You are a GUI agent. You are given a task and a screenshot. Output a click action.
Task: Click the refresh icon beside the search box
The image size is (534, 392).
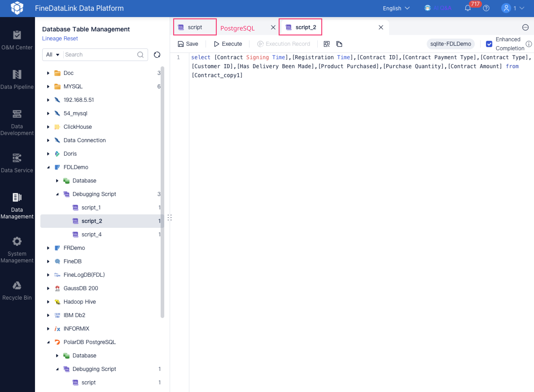click(x=157, y=55)
